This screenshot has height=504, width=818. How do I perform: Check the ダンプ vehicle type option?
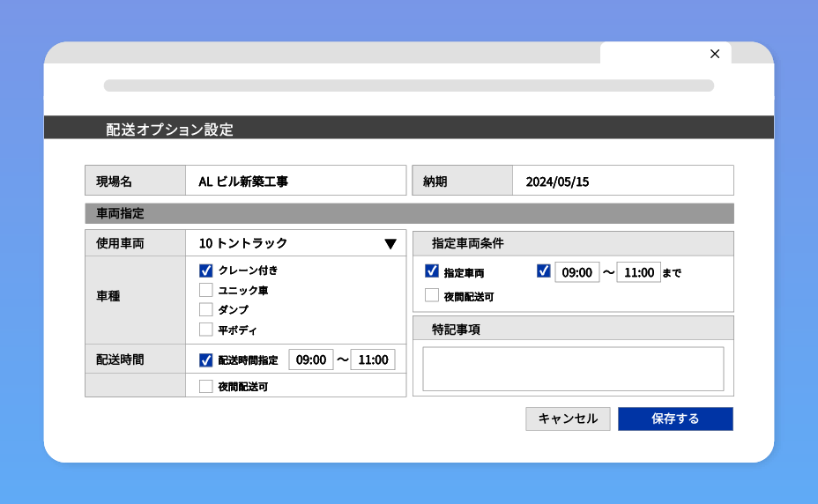206,309
